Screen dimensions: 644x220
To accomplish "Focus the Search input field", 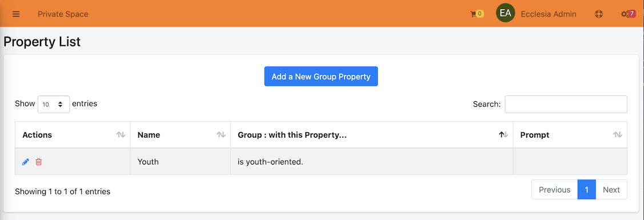I will (x=566, y=104).
